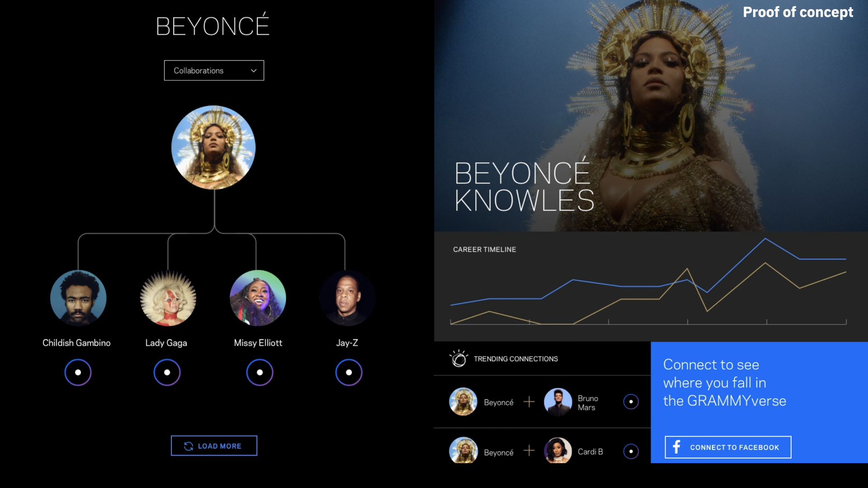The width and height of the screenshot is (868, 488).
Task: Click the Jay-Z name label
Action: tap(347, 343)
